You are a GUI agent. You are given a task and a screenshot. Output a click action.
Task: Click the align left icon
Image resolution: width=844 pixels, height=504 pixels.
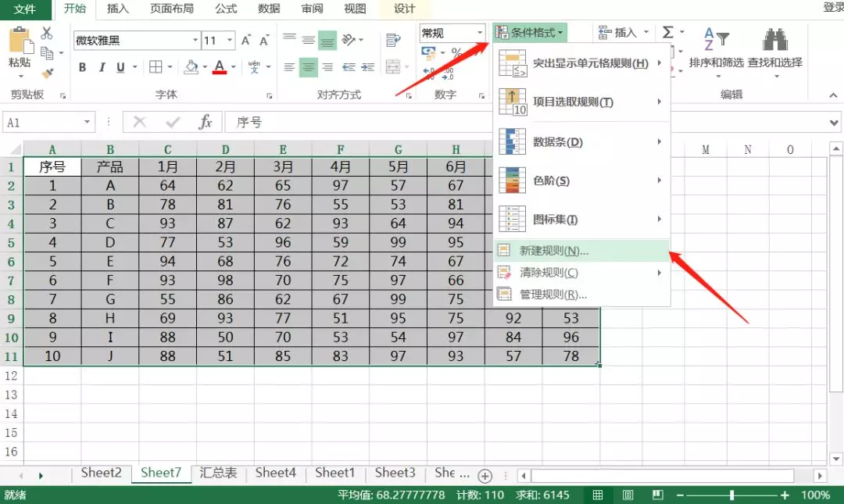pos(290,67)
